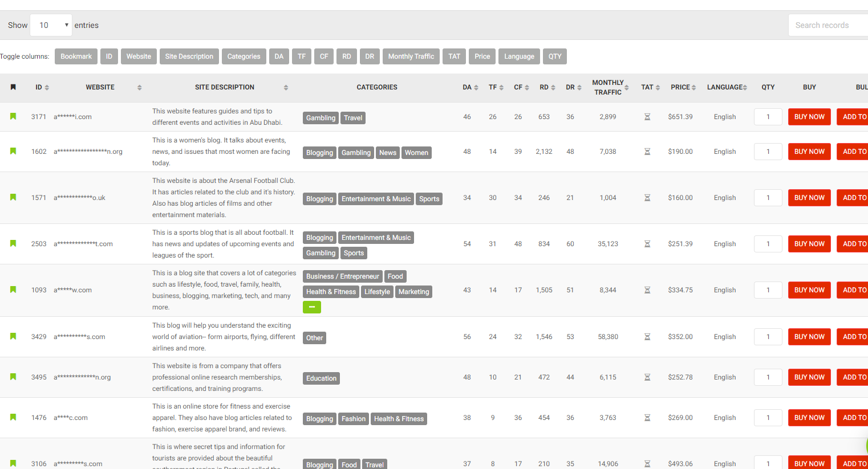Viewport: 868px width, 469px height.
Task: Toggle bookmark for site ID 3106
Action: 13,463
